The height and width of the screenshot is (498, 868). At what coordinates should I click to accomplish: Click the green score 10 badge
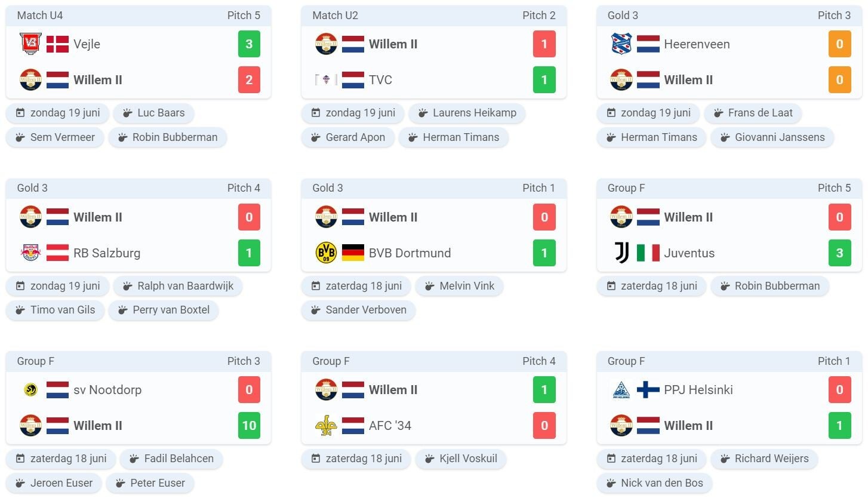[249, 426]
